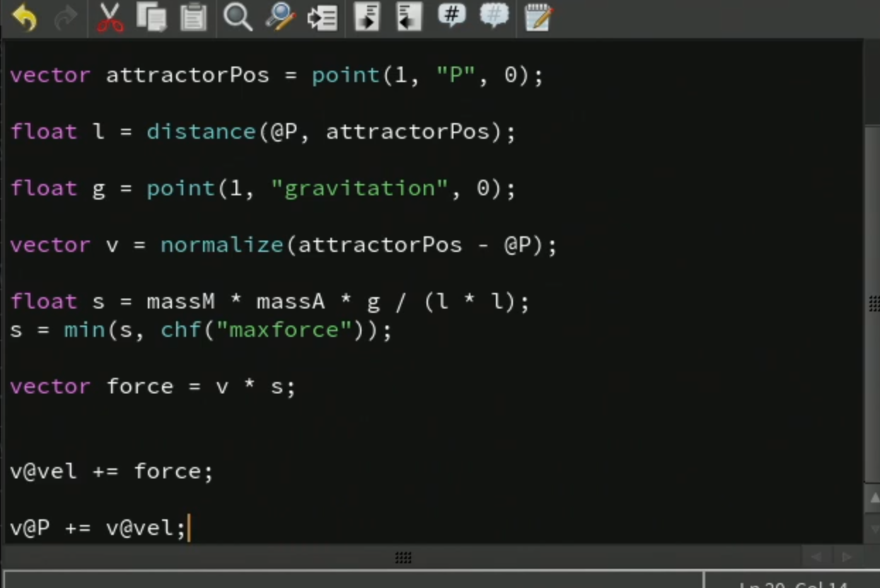Viewport: 880px width, 588px height.
Task: Click the Go to Line icon
Action: 322,18
